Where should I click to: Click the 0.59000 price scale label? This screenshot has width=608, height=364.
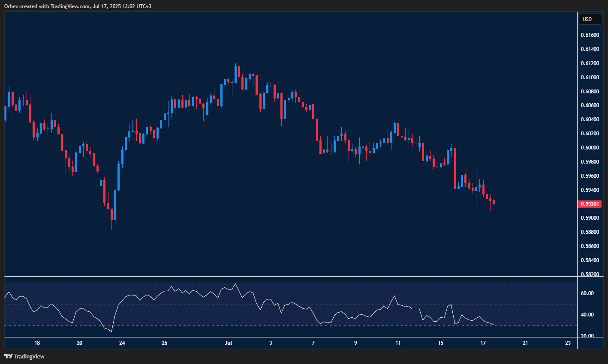point(590,218)
